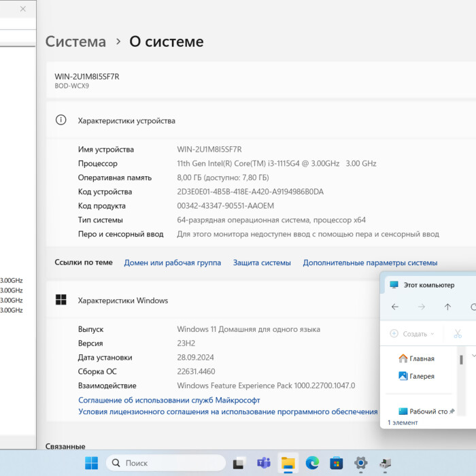Open the Settings gear in the taskbar
Viewport: 476px width, 476px height.
click(360, 463)
